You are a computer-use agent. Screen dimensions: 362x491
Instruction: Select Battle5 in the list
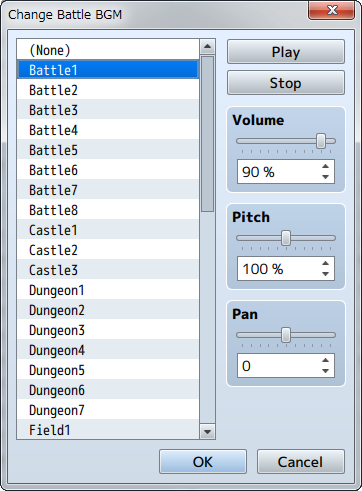(x=108, y=150)
